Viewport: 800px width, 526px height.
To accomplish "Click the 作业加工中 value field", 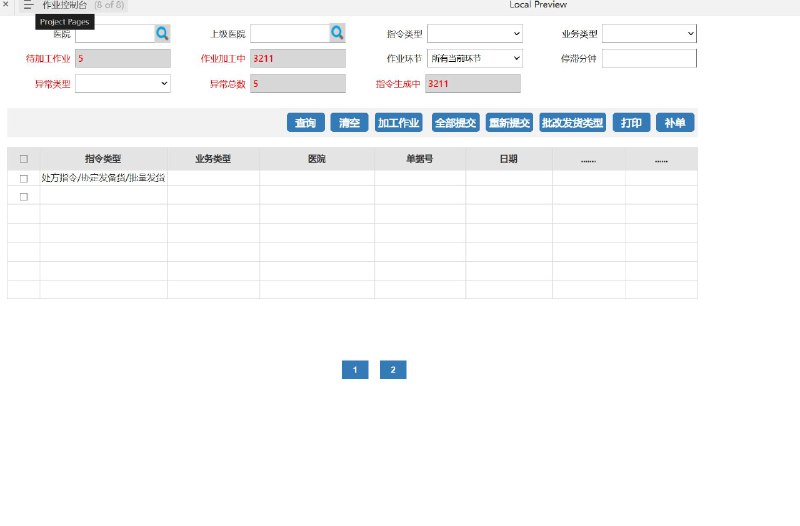I will click(x=298, y=58).
